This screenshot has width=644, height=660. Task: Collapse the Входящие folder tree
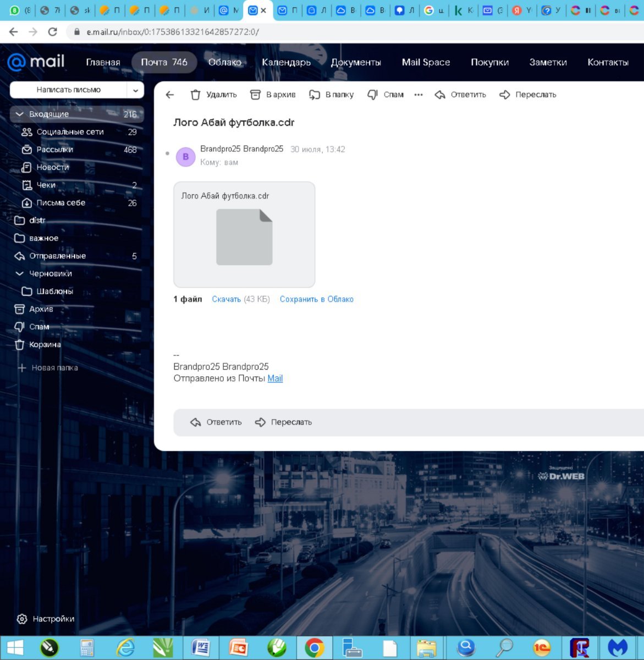pyautogui.click(x=20, y=114)
